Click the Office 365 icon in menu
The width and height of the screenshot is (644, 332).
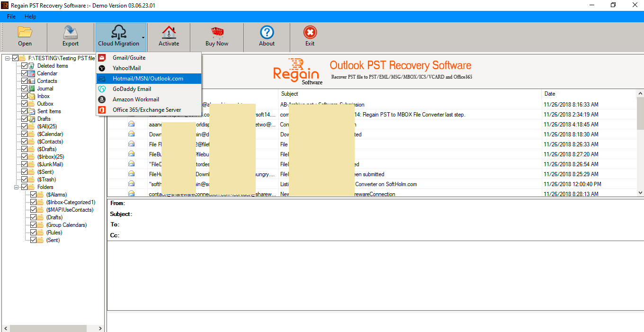(x=102, y=110)
